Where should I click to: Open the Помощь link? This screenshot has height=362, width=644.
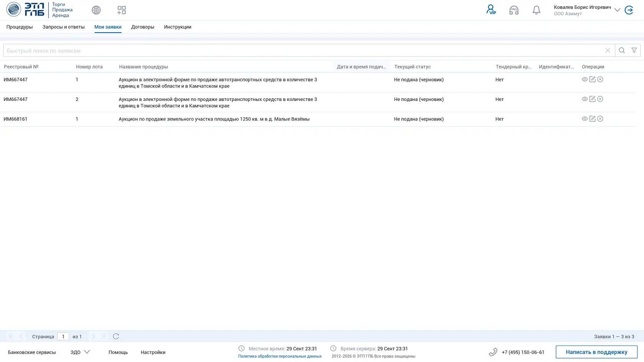[x=118, y=352]
